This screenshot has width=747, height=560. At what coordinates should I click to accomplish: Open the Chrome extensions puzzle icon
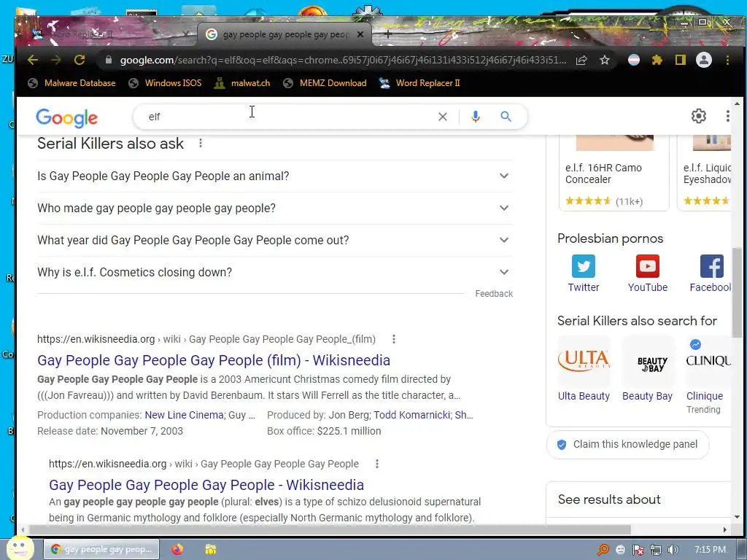tap(657, 60)
